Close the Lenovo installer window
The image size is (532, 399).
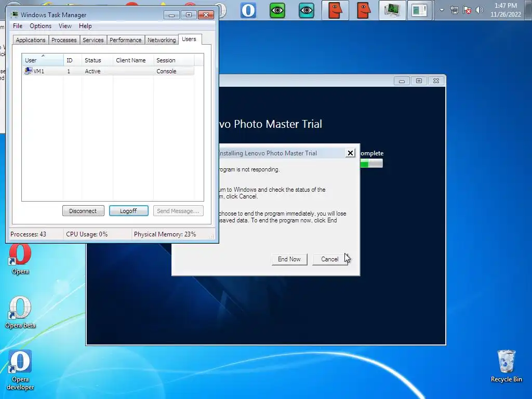click(436, 81)
